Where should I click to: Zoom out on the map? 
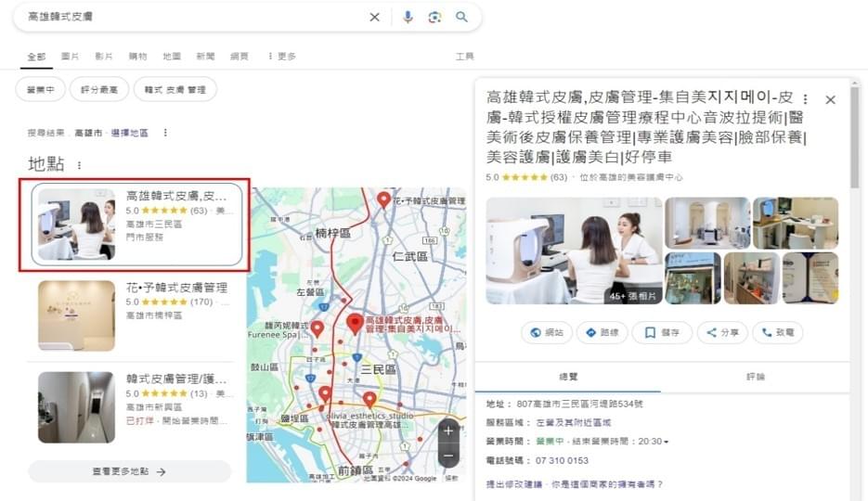448,456
